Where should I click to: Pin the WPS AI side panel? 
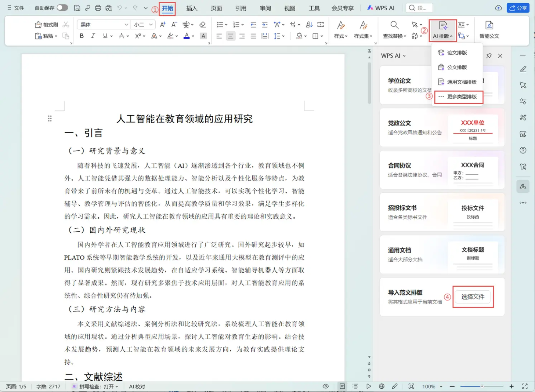[489, 56]
